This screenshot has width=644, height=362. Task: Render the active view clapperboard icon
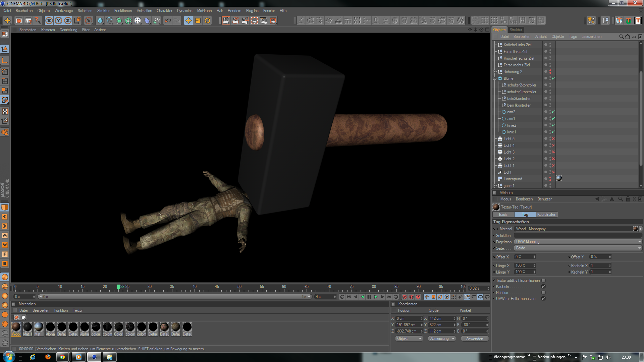tap(226, 21)
